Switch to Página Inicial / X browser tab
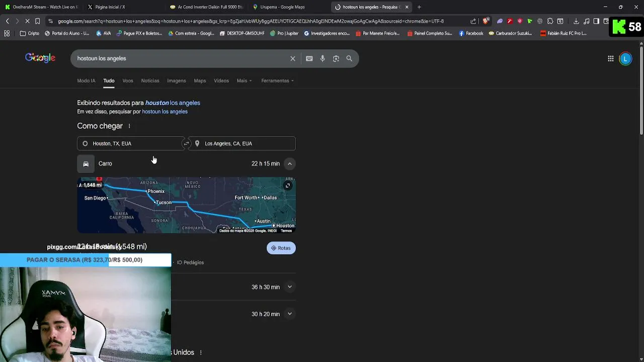 (x=124, y=7)
